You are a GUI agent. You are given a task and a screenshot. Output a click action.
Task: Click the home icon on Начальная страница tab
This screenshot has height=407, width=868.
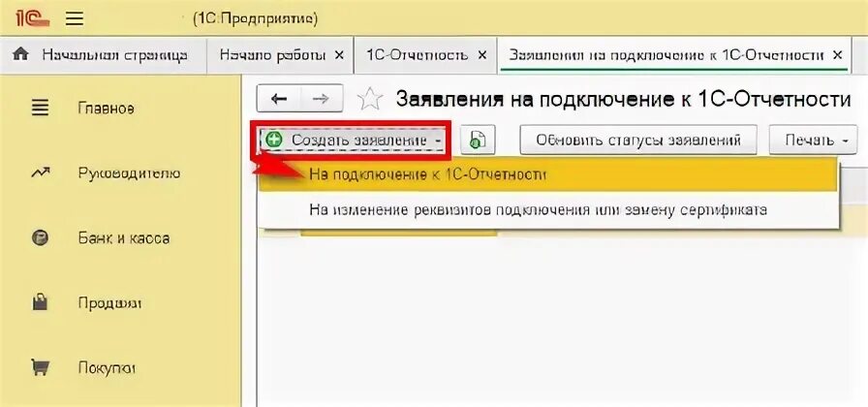pos(21,55)
